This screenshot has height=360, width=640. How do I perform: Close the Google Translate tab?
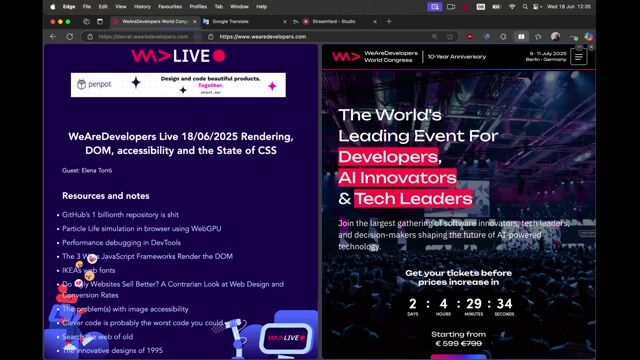click(x=284, y=21)
